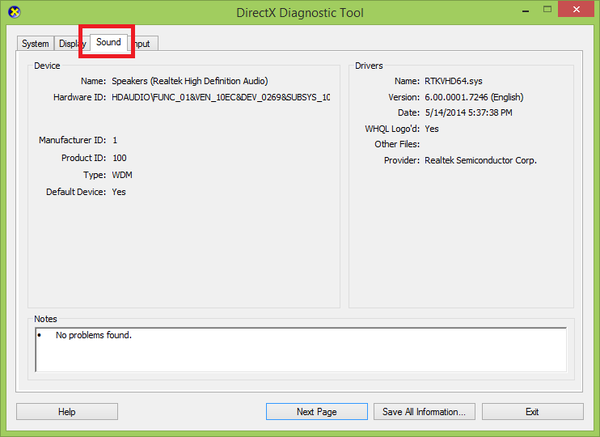600x437 pixels.
Task: Click the 'Other Files:' label
Action: tap(397, 144)
